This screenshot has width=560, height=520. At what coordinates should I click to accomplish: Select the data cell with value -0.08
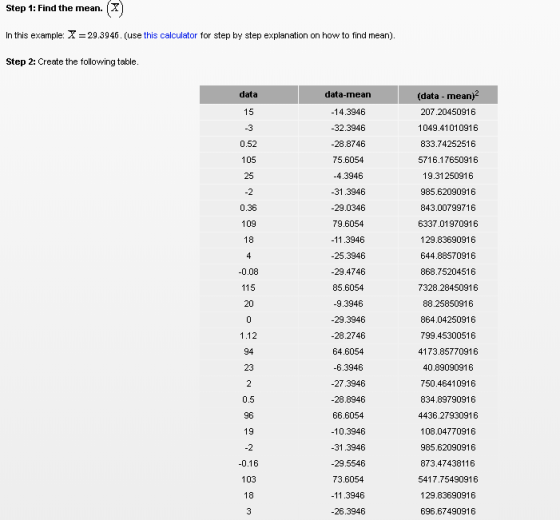click(x=249, y=272)
